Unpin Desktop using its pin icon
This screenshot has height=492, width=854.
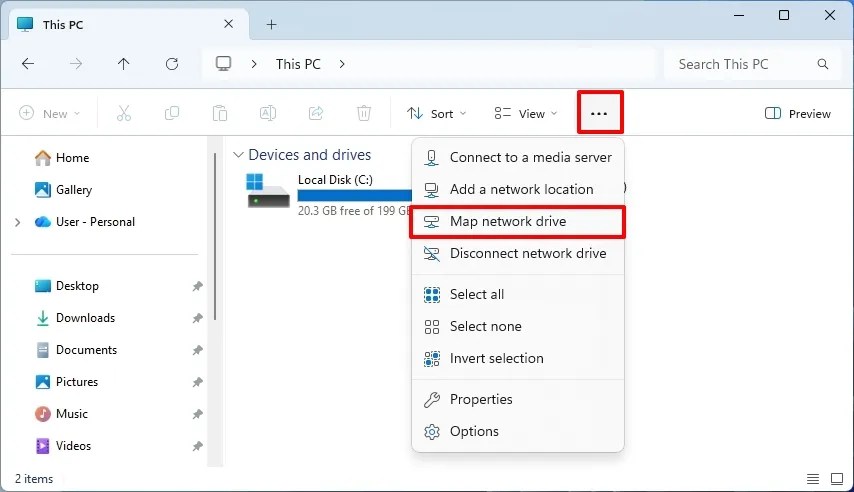(197, 286)
